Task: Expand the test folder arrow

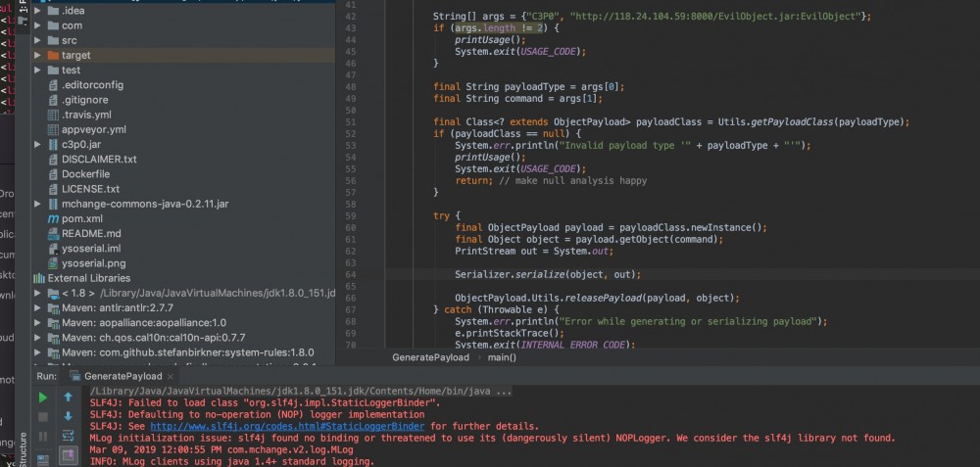Action: coord(37,70)
